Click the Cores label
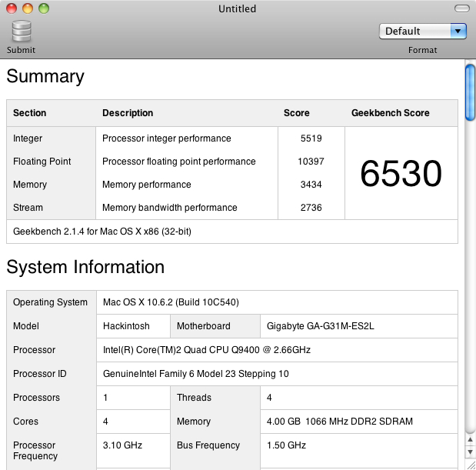The width and height of the screenshot is (476, 470). coord(26,422)
